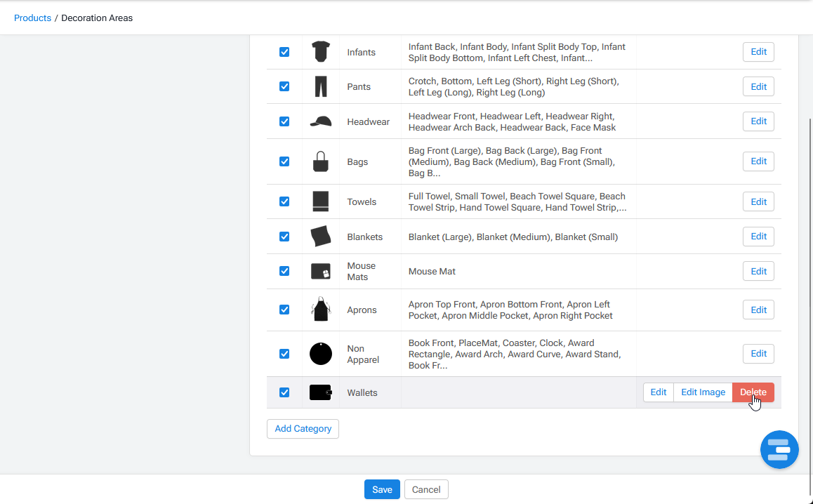Image resolution: width=813 pixels, height=504 pixels.
Task: Uncheck the Wallets checkbox
Action: tap(284, 392)
